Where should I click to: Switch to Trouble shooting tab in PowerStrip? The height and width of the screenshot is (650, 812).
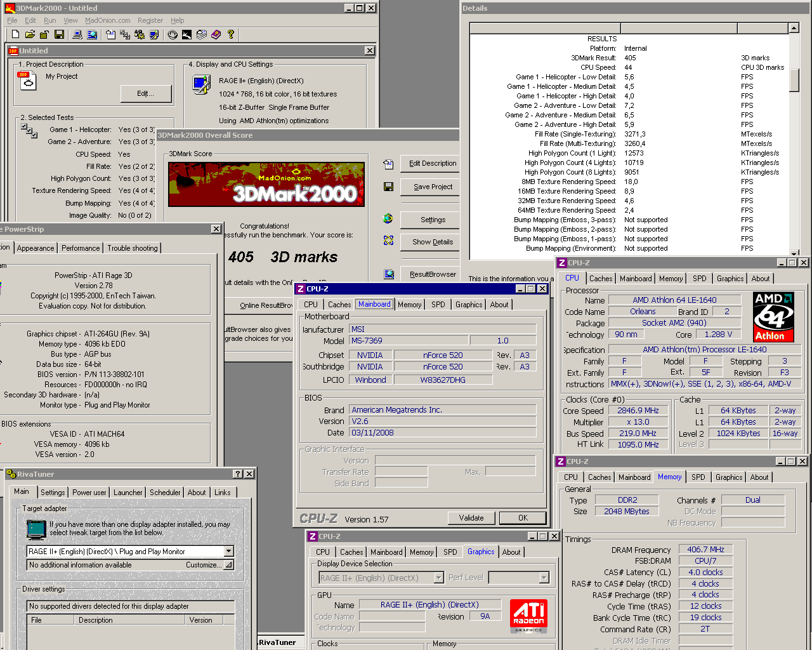click(x=133, y=248)
